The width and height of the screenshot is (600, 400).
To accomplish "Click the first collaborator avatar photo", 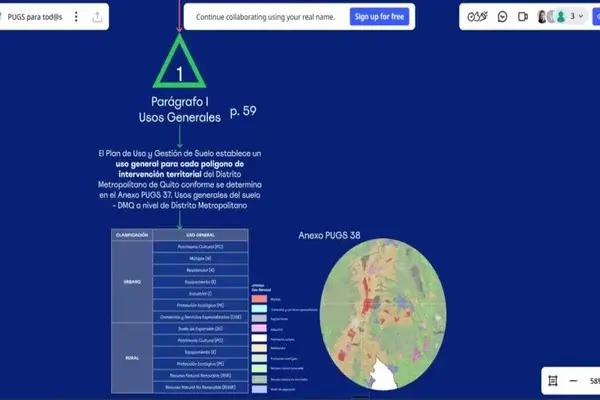I will (544, 17).
